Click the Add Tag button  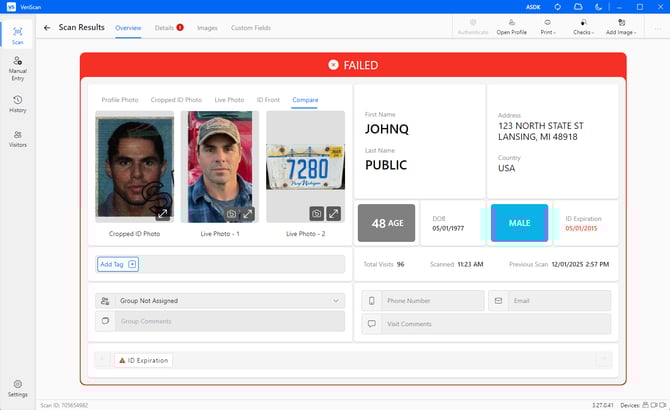click(117, 264)
